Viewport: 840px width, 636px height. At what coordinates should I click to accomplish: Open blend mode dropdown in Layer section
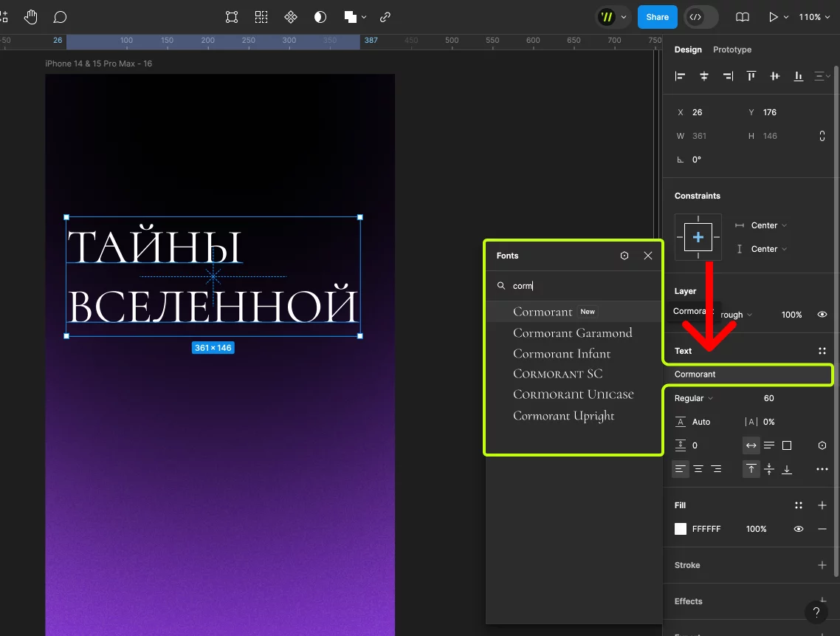click(x=736, y=314)
